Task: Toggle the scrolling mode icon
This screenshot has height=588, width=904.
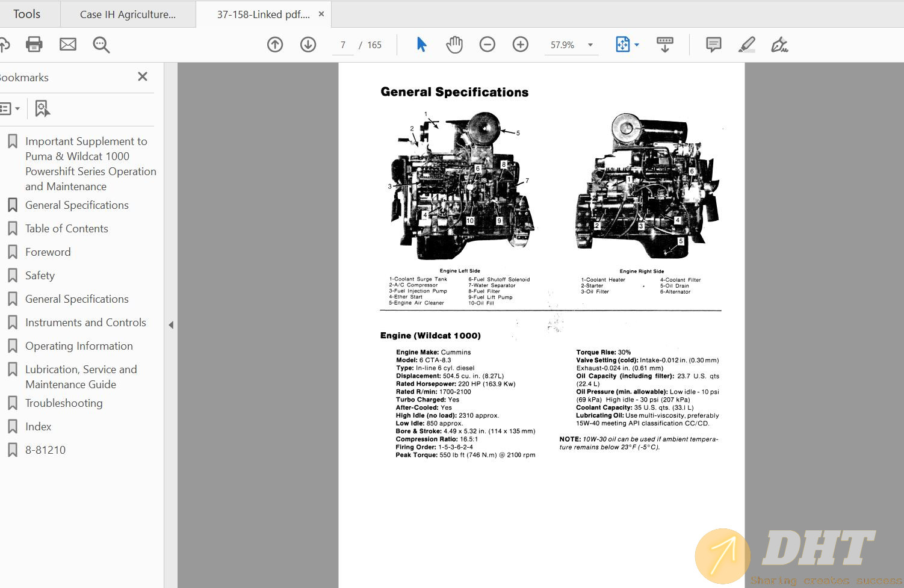Action: (665, 45)
